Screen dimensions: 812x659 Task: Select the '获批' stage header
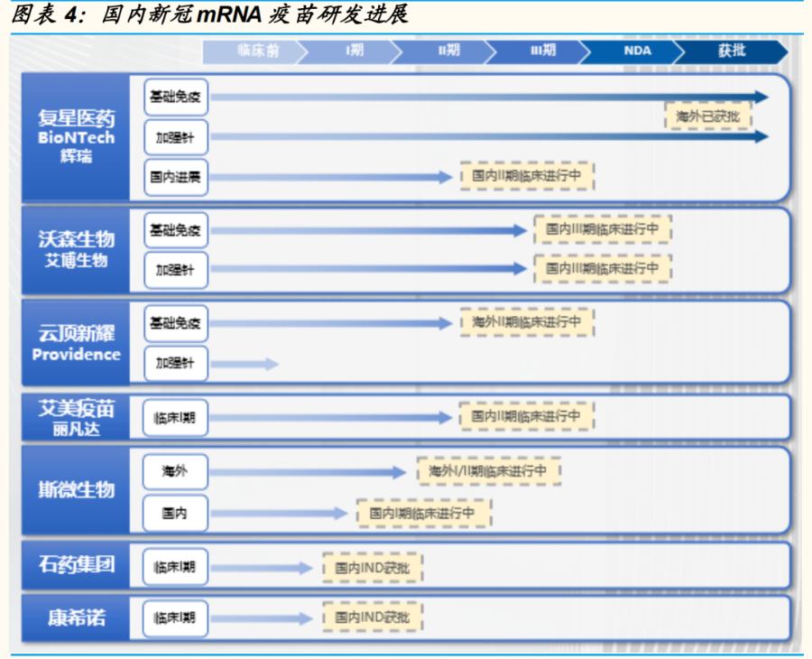[731, 51]
